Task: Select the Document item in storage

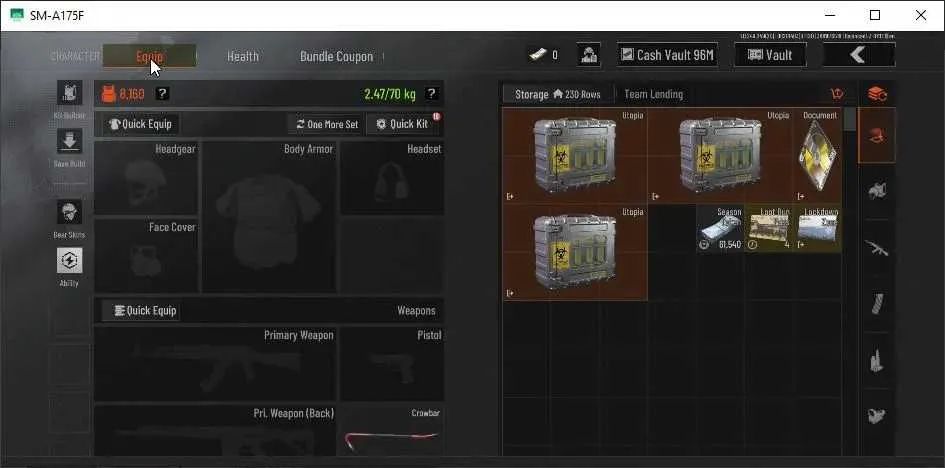Action: pos(817,156)
